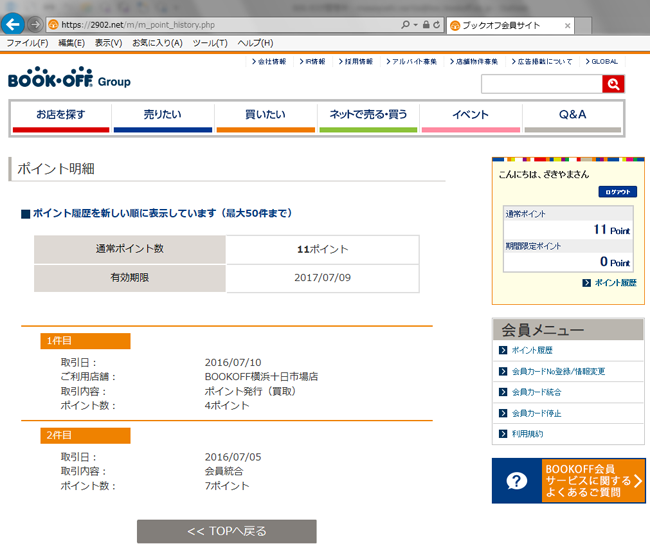Open 利用規約 menu link

(x=527, y=434)
